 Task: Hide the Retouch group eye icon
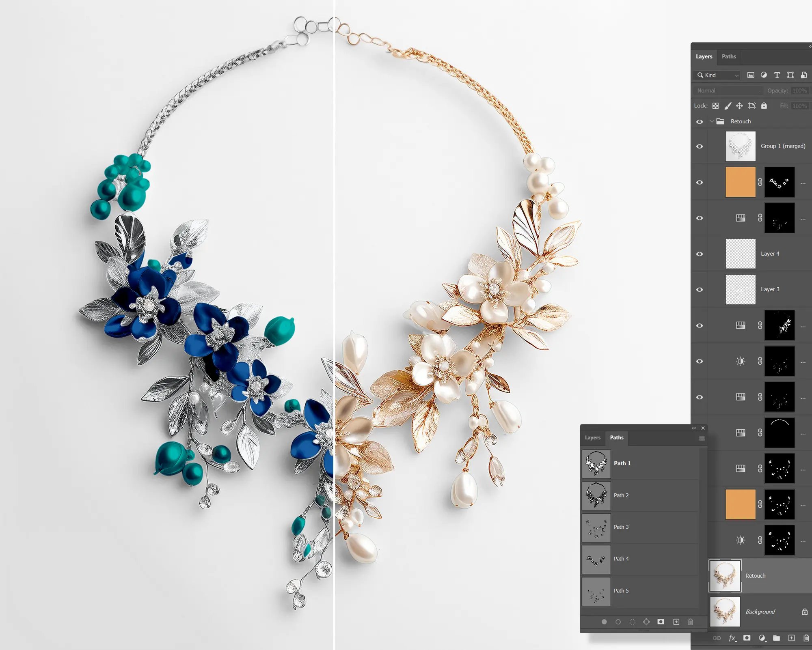click(700, 122)
